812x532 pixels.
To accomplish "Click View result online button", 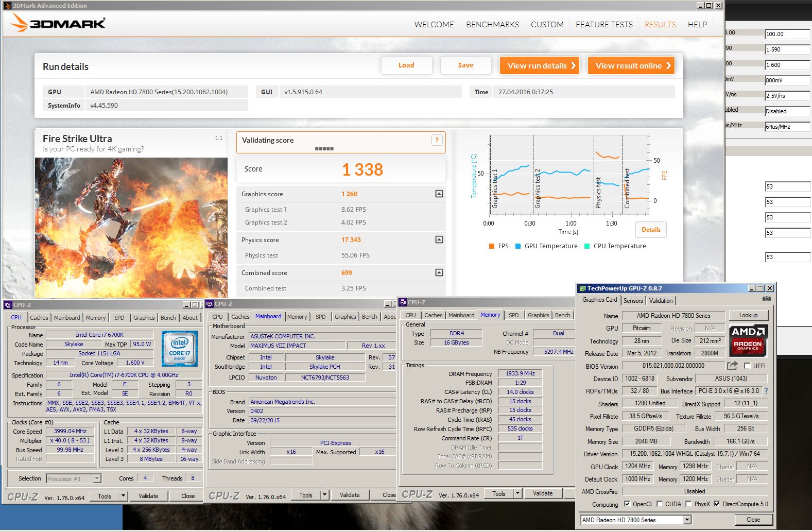I will coord(631,65).
